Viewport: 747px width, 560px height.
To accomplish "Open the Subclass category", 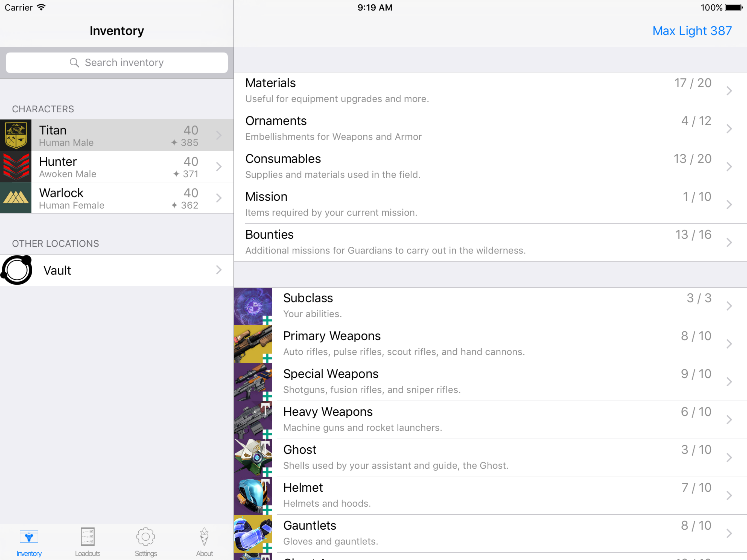I will [x=490, y=306].
